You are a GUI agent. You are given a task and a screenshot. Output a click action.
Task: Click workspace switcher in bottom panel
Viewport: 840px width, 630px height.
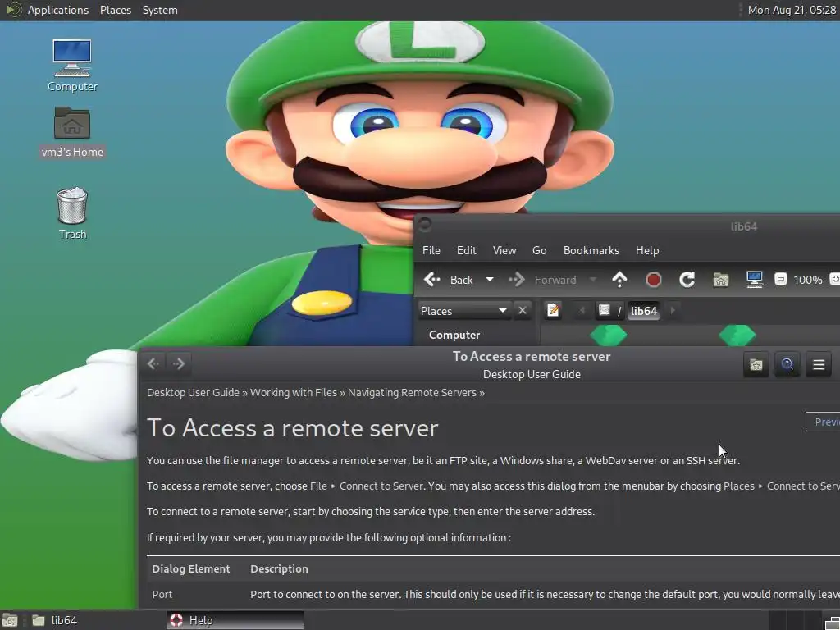(x=795, y=621)
